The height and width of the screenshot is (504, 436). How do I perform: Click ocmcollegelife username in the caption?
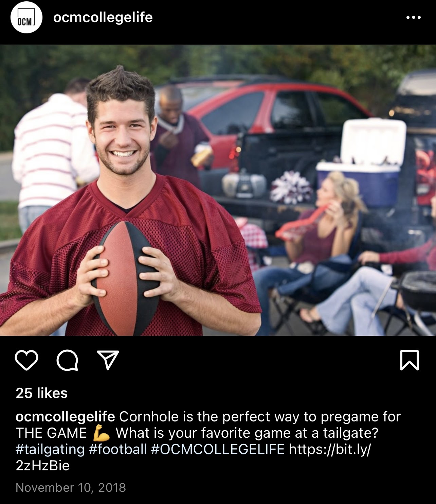pos(66,417)
